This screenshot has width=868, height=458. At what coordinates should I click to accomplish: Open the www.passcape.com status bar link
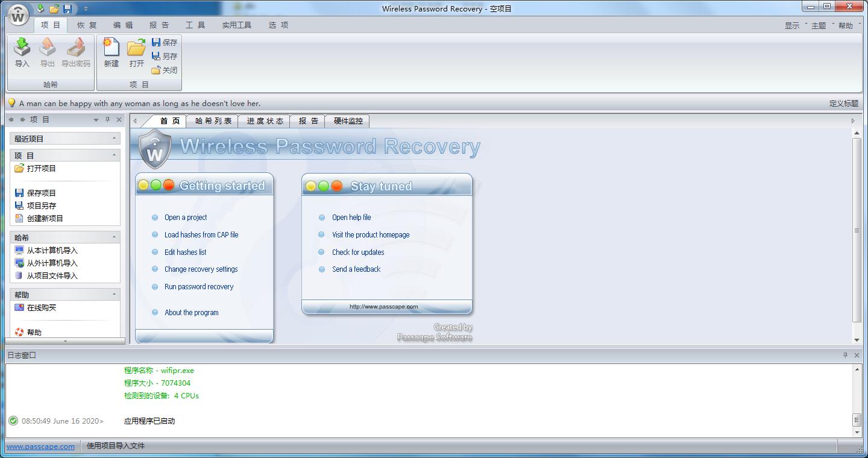pyautogui.click(x=40, y=447)
